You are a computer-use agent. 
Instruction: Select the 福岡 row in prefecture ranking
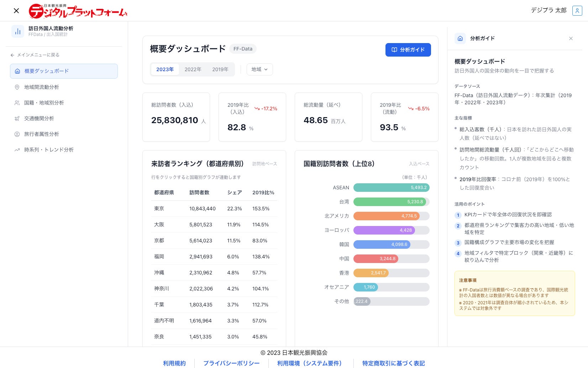[214, 257]
